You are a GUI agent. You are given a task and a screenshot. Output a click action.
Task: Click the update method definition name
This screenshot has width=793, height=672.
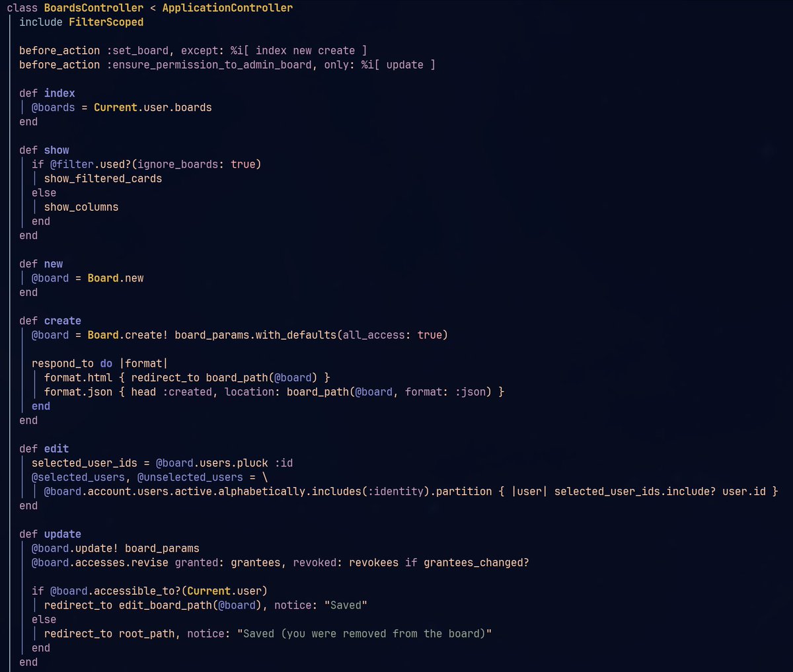63,534
